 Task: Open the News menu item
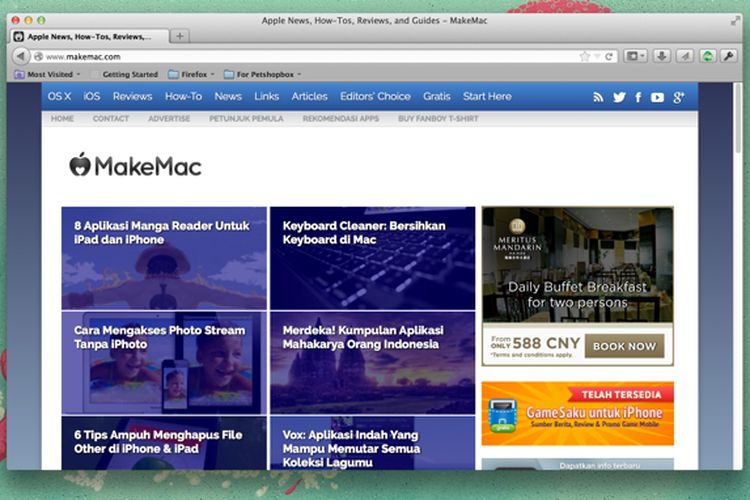pyautogui.click(x=228, y=96)
